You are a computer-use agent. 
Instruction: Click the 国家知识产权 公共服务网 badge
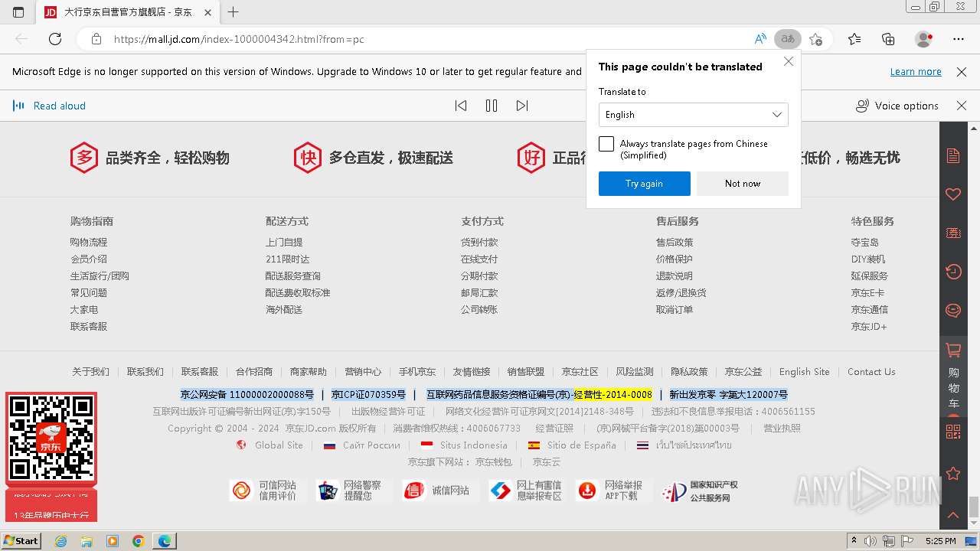coord(701,491)
